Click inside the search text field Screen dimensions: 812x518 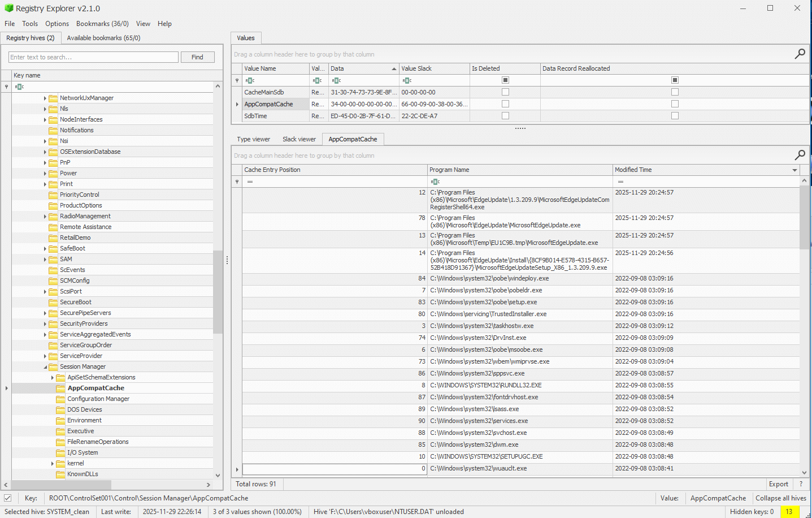pyautogui.click(x=93, y=57)
